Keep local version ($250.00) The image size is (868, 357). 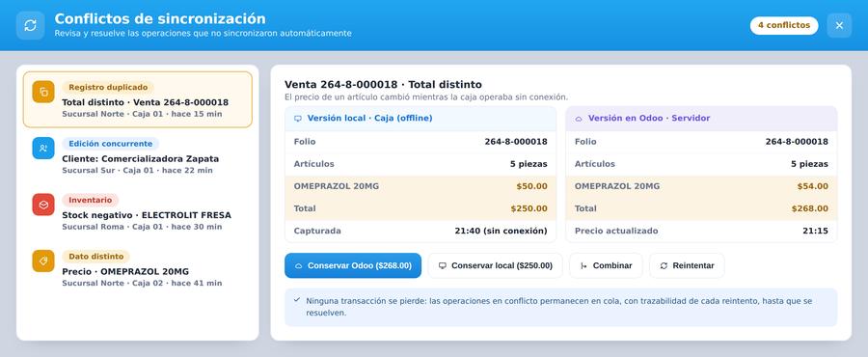(496, 265)
